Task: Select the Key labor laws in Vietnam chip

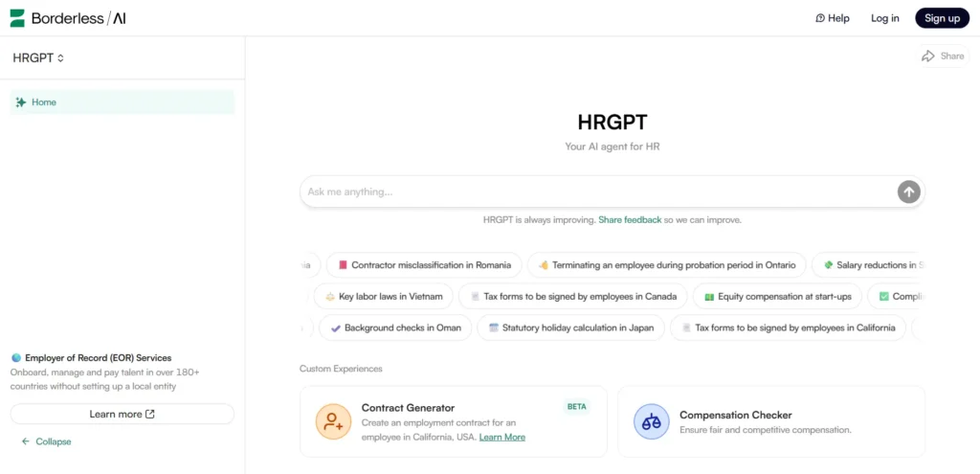Action: pos(383,297)
